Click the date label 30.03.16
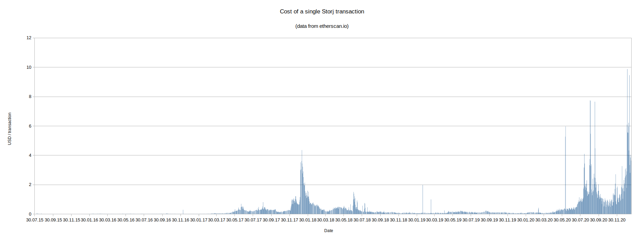Viewport: 644px width, 240px height. pos(108,220)
